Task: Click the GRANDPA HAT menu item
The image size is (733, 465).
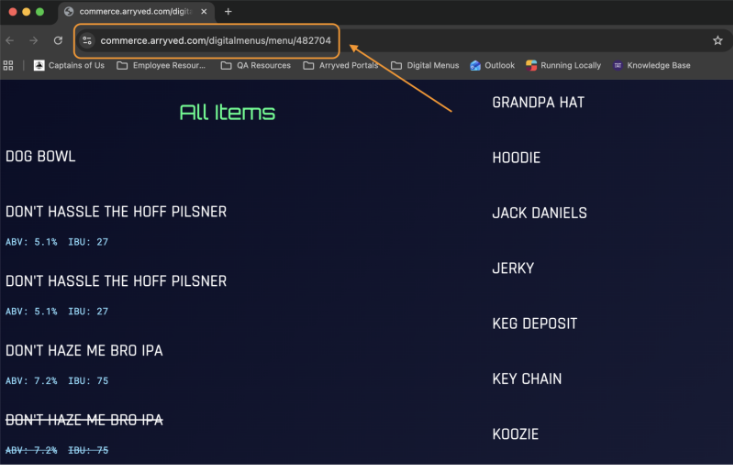Action: 538,102
